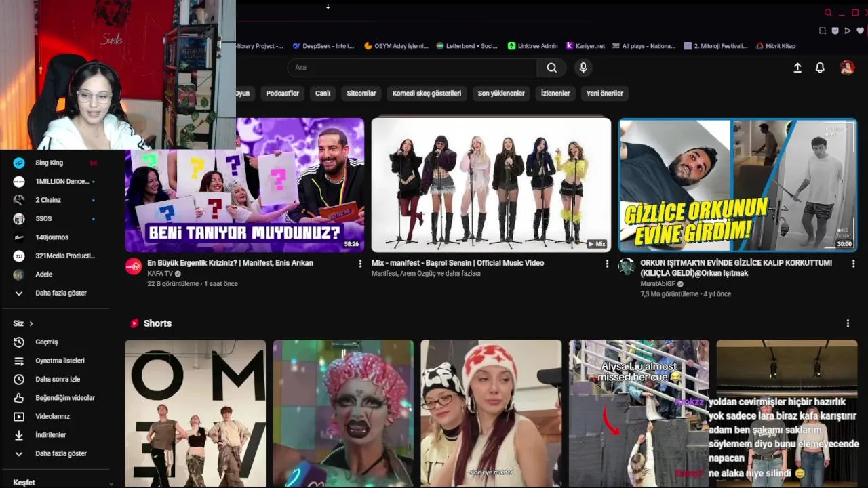868x488 pixels.
Task: Open the Beğendiğim videolar thumbs-up icon
Action: click(x=19, y=398)
